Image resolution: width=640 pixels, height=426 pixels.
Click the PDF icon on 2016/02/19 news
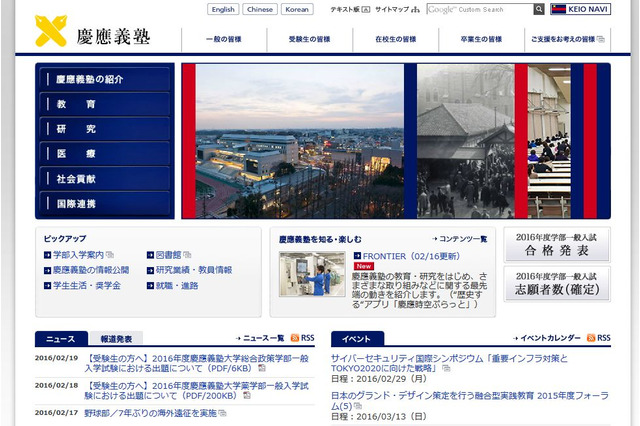click(x=262, y=368)
